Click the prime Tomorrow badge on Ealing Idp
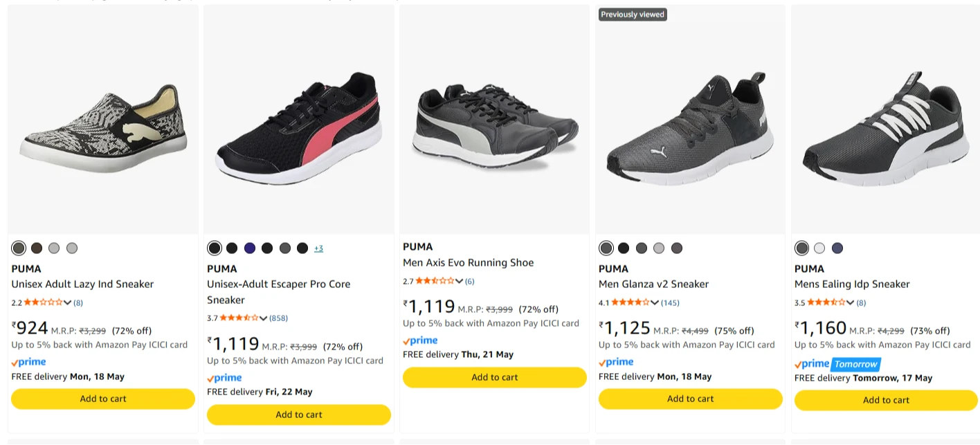The width and height of the screenshot is (980, 445). coord(837,364)
